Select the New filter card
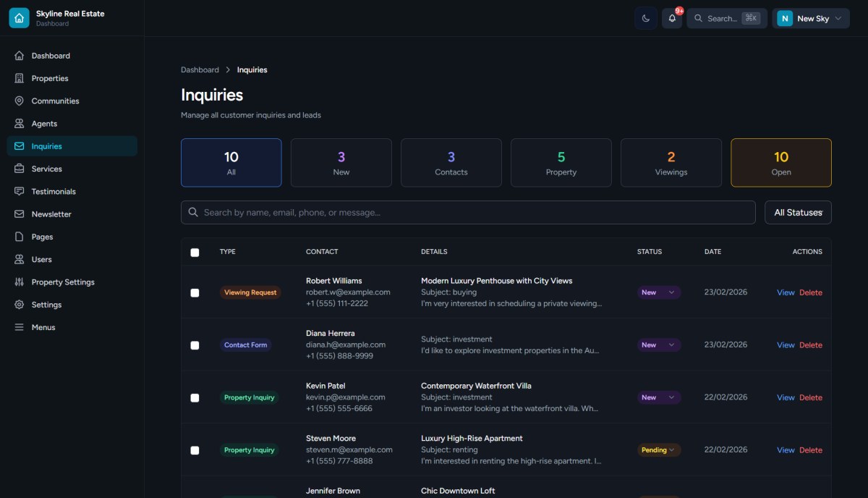This screenshot has height=498, width=868. 341,163
